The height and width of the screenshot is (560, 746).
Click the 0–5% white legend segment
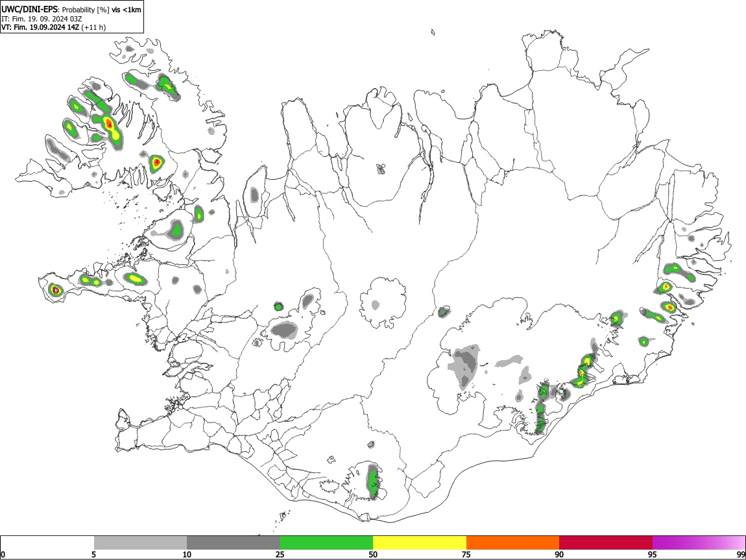coord(47,542)
